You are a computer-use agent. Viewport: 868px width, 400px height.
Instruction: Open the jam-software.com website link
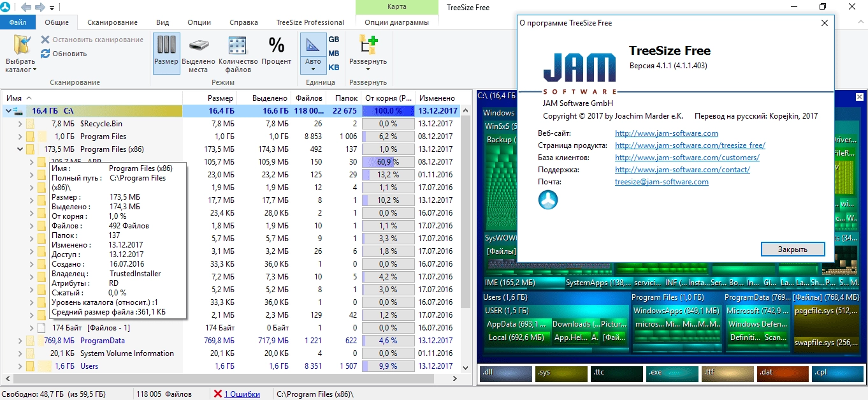tap(667, 133)
